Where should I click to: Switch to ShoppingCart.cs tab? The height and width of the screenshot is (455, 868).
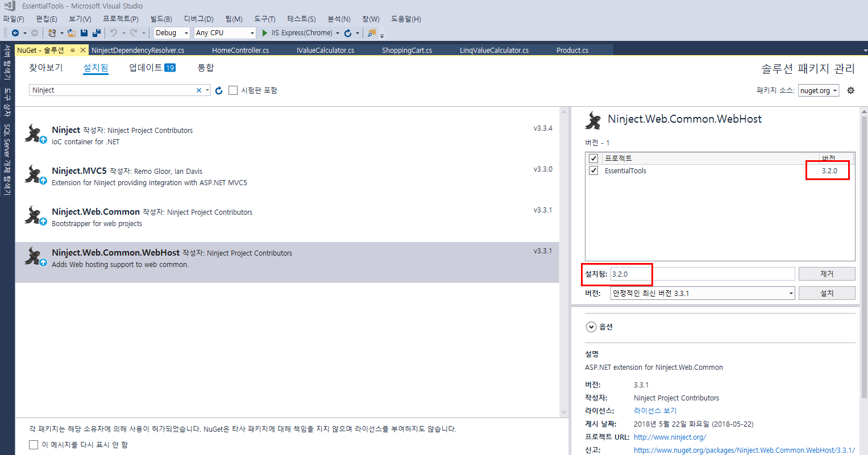coord(407,50)
